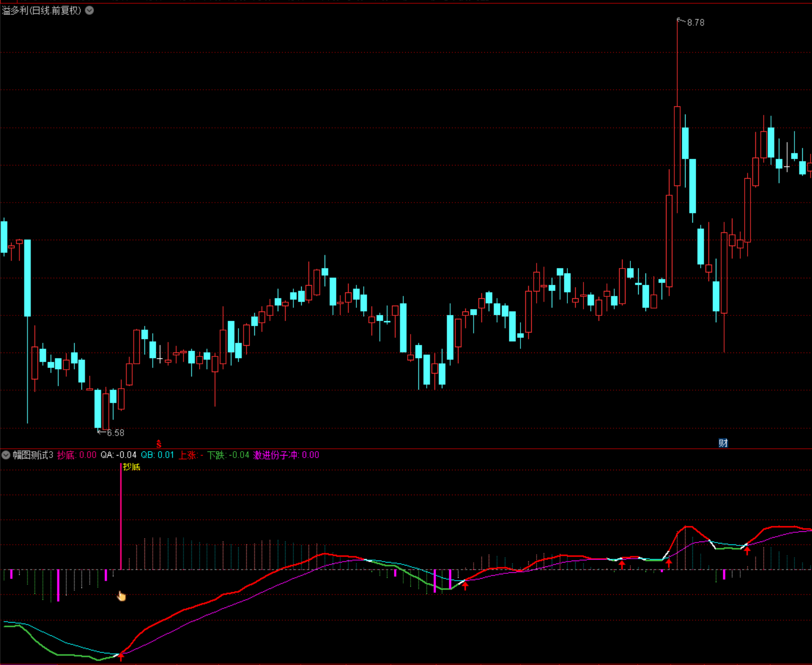The width and height of the screenshot is (812, 665).
Task: Click the 激进份子冲: 0.00 indicator value
Action: point(286,455)
